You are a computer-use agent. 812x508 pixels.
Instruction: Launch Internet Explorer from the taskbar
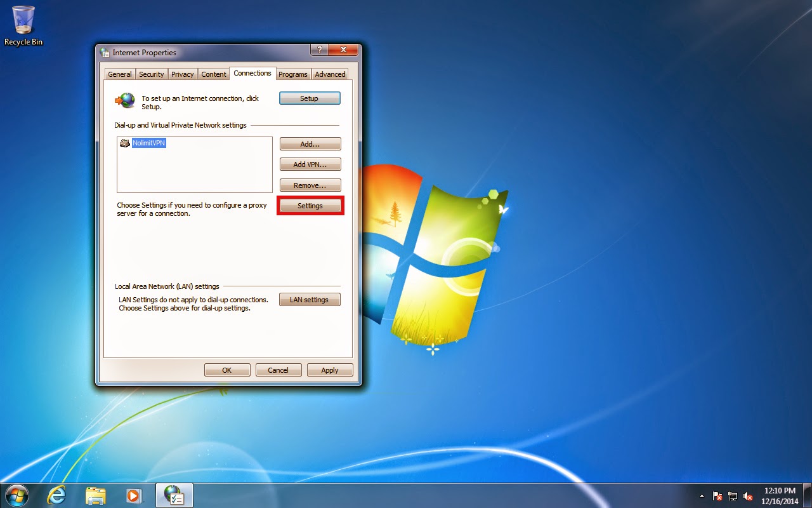point(56,495)
